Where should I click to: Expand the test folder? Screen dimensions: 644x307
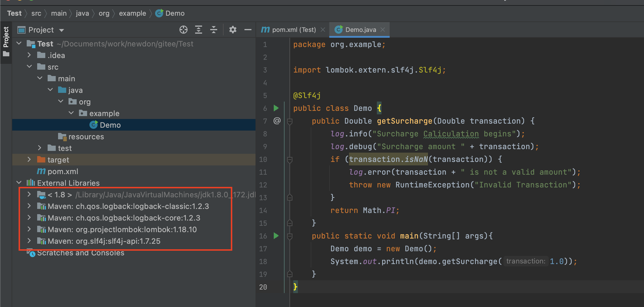coord(39,148)
